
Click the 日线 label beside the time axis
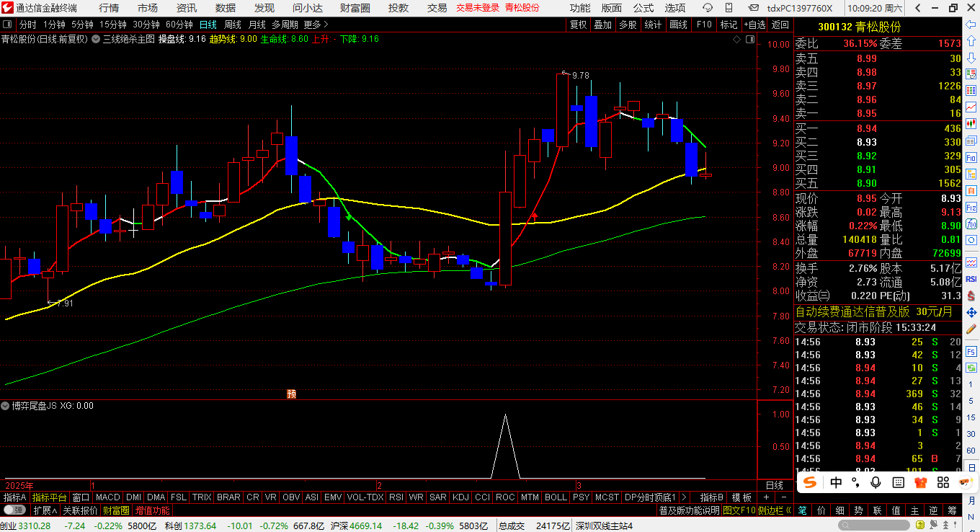[775, 485]
